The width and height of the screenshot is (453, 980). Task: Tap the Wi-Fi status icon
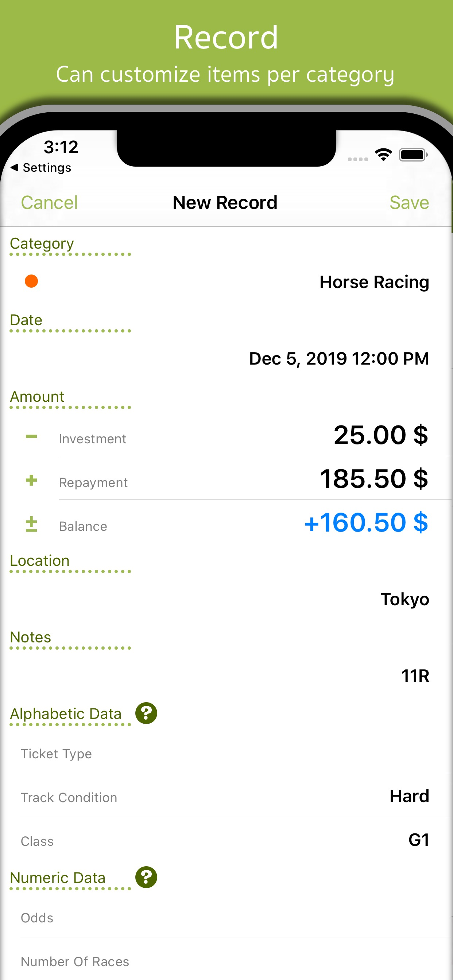383,155
